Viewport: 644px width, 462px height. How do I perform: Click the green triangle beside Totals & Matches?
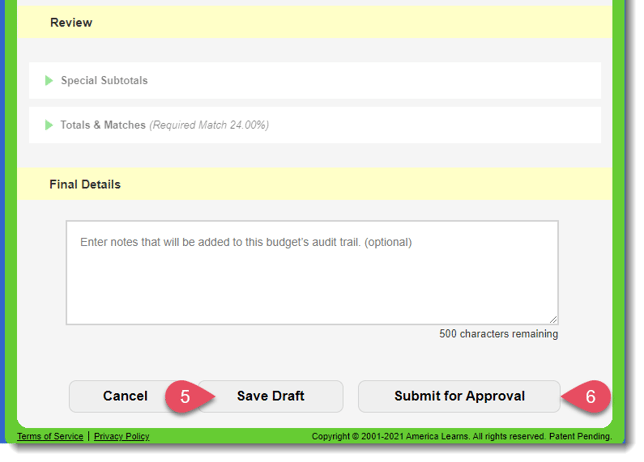[x=49, y=125]
